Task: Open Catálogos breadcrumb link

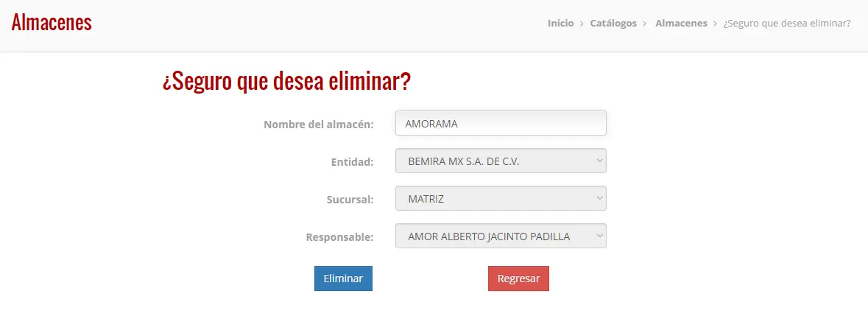Action: point(613,24)
